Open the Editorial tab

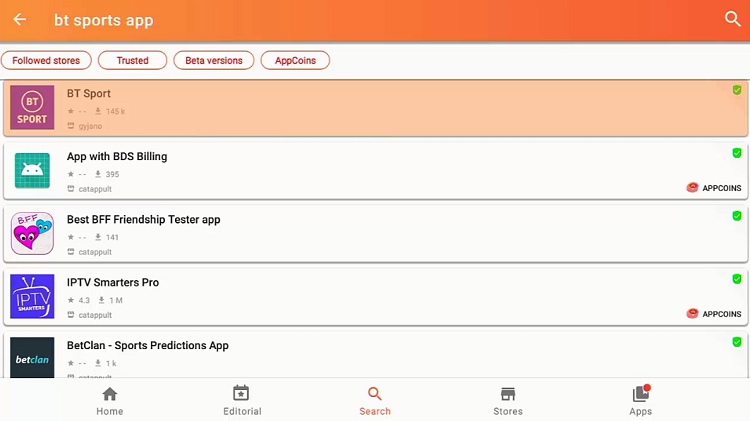242,401
